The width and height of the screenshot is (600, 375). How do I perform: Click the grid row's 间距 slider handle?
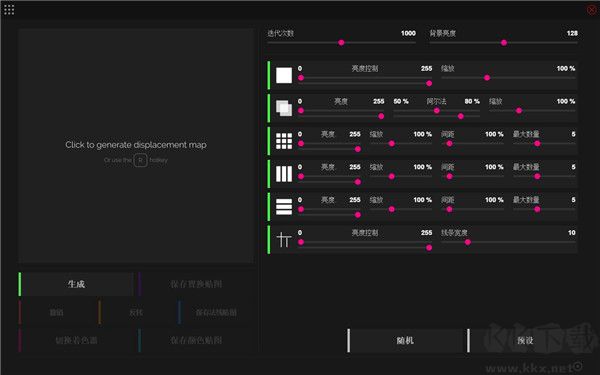tap(449, 143)
